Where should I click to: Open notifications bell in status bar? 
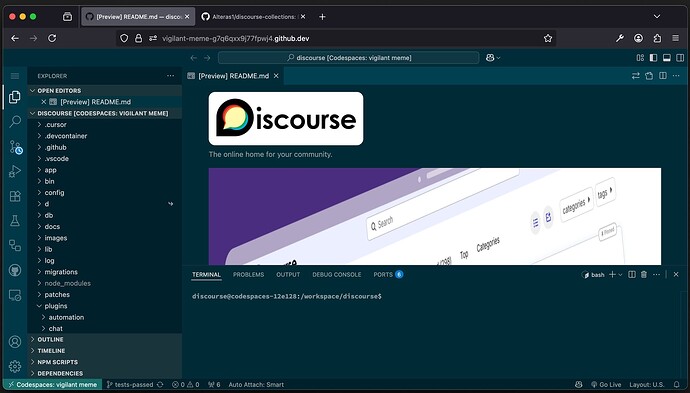(x=677, y=385)
